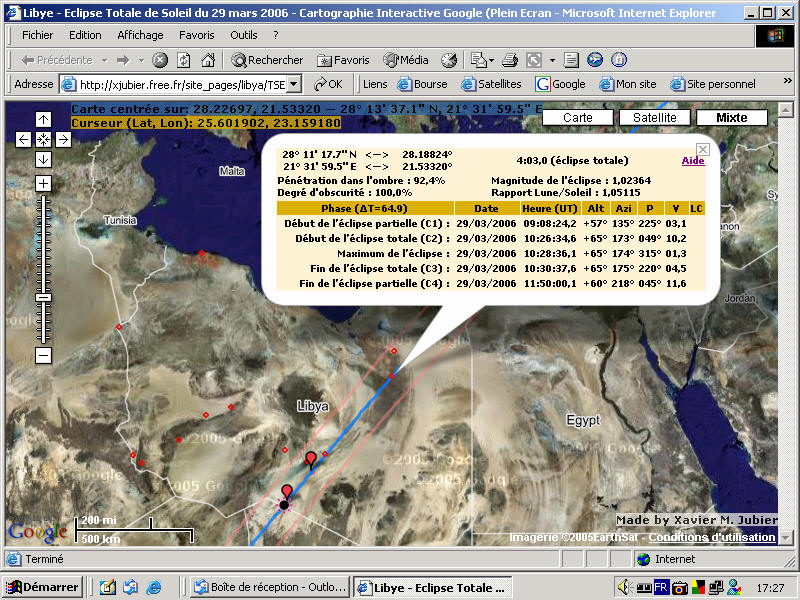800x600 pixels.
Task: Go back with the Précédente button
Action: pos(57,60)
